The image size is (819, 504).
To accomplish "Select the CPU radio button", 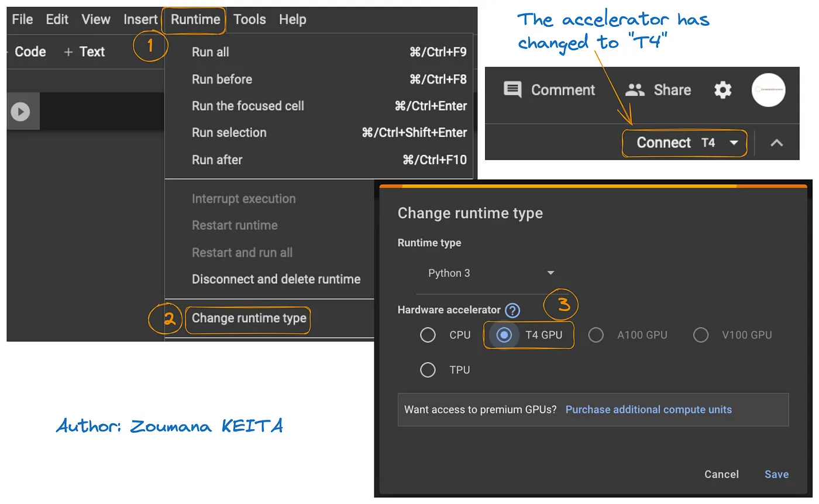I will (x=428, y=335).
